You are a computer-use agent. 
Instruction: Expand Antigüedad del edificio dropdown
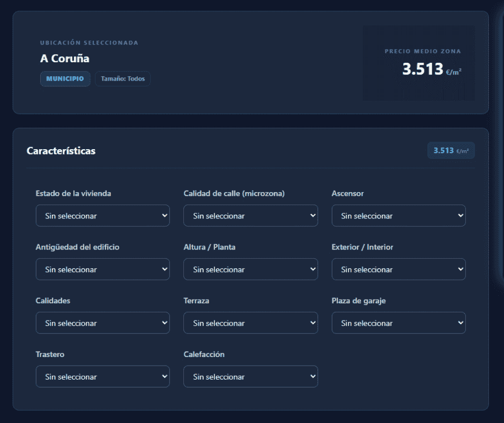[102, 269]
